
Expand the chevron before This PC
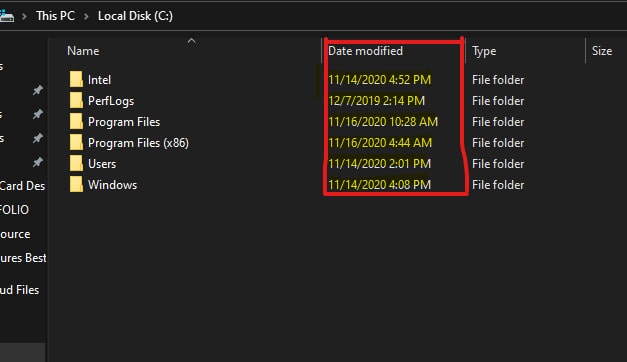click(24, 16)
